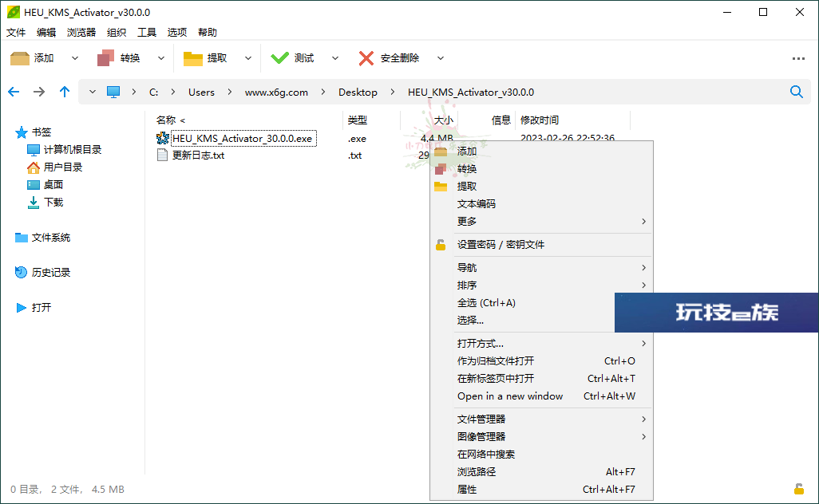Click the Open (打开) play triangle icon

point(21,307)
